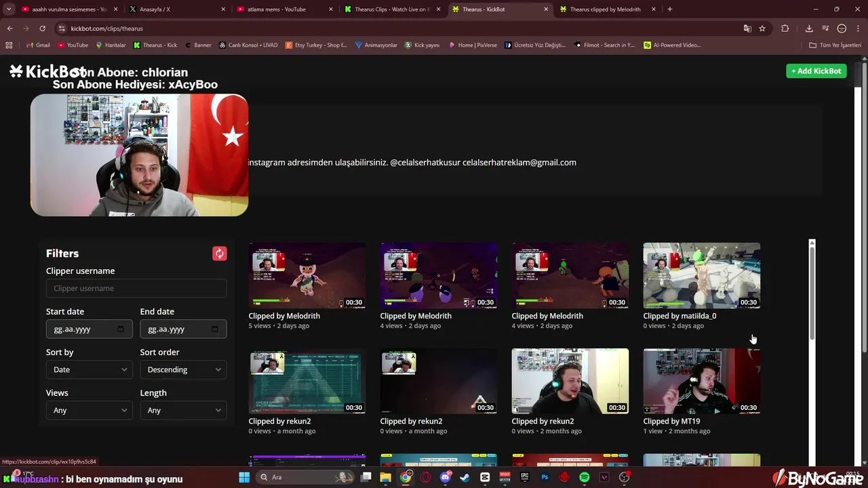Open the browser downloads icon

809,28
